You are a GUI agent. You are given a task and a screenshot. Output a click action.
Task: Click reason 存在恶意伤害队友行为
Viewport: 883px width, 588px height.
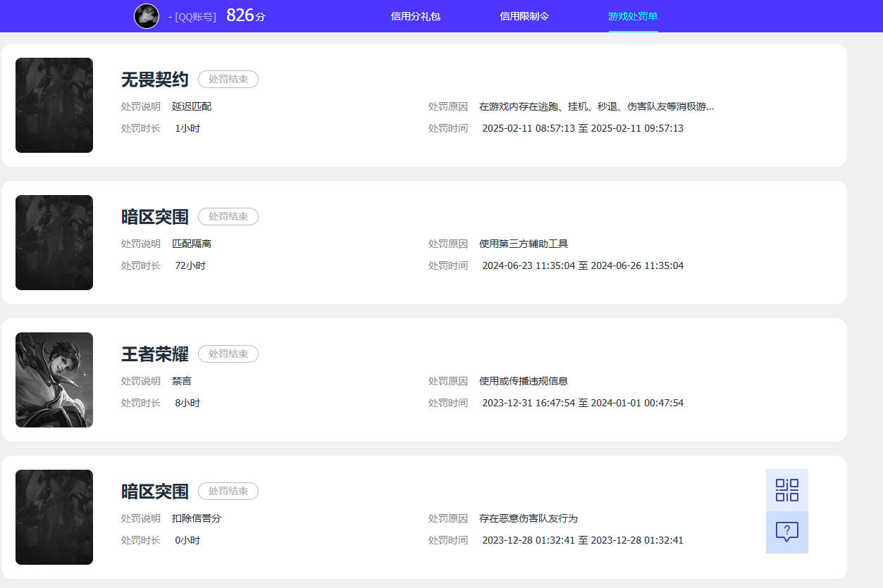click(x=529, y=518)
